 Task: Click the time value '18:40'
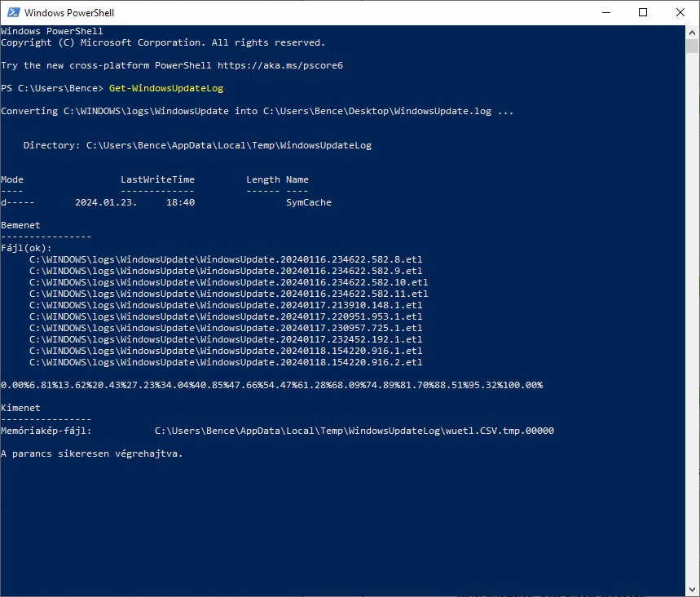[x=180, y=202]
